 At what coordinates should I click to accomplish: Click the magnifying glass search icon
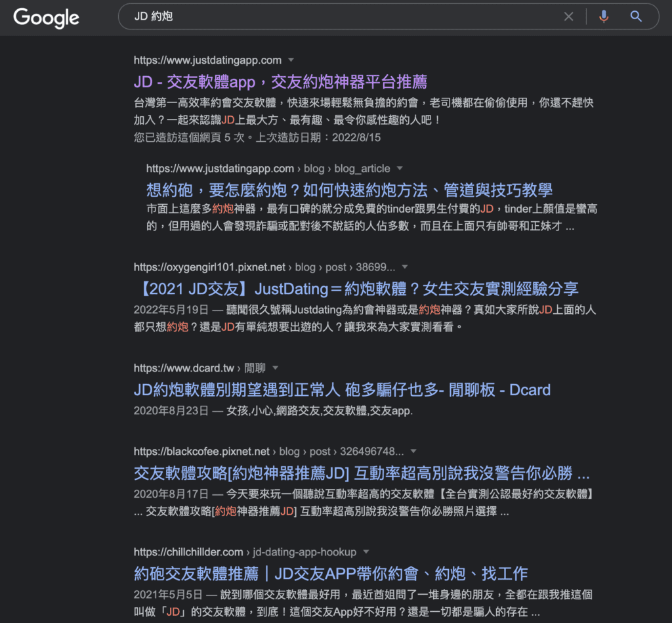click(635, 17)
